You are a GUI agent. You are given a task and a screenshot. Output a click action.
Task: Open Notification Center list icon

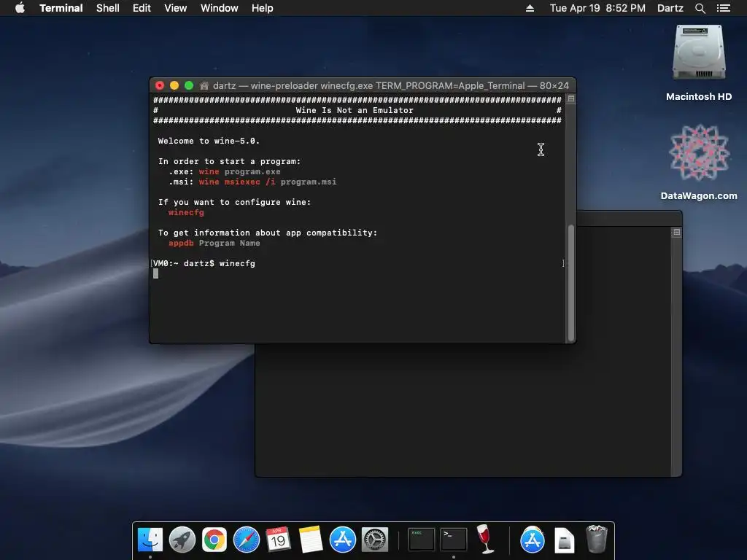pyautogui.click(x=723, y=8)
